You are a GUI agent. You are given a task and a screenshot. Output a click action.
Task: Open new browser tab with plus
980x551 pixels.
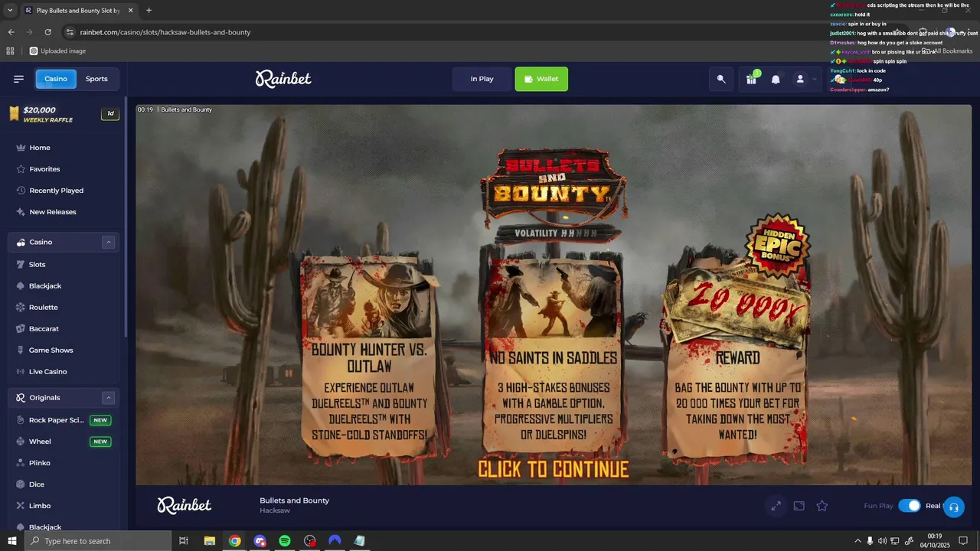coord(149,11)
